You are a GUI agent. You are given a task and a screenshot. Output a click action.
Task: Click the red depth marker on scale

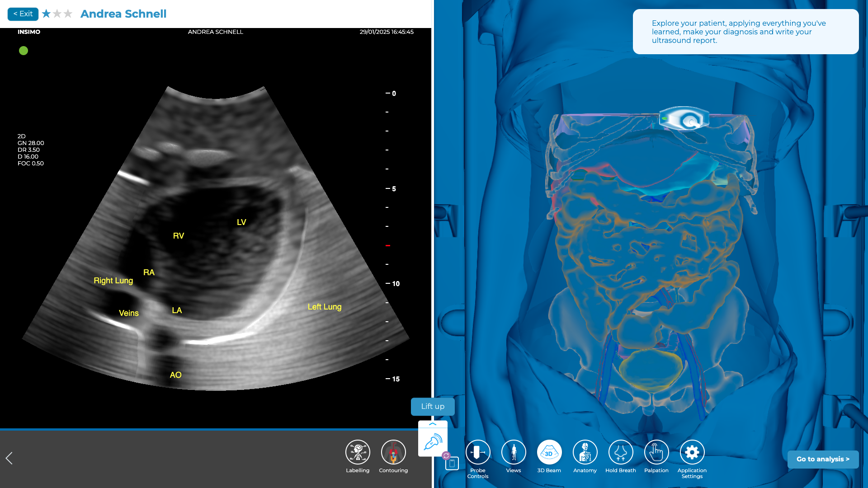(x=388, y=245)
